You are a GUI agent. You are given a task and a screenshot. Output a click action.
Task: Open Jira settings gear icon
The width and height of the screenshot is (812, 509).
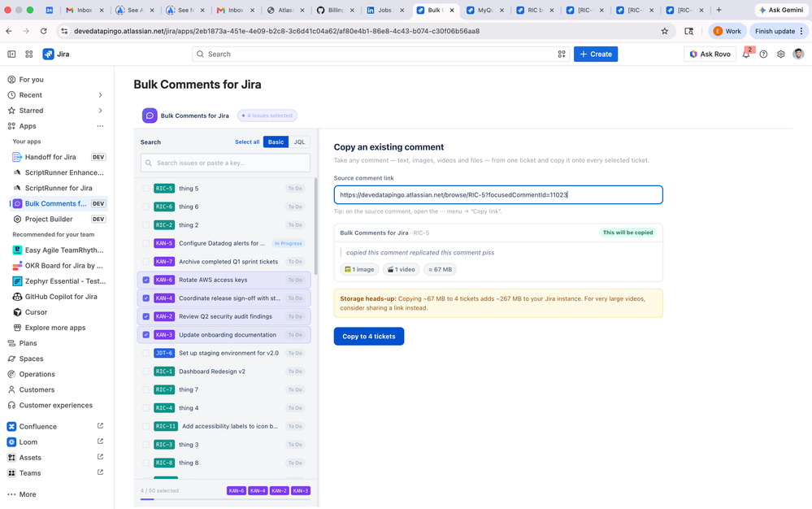coord(781,54)
